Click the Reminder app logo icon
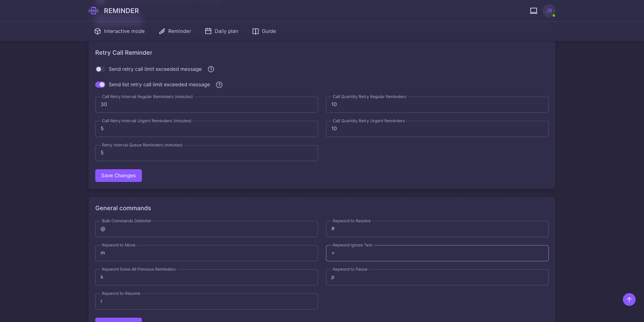Viewport: 644px width, 322px height. 94,11
